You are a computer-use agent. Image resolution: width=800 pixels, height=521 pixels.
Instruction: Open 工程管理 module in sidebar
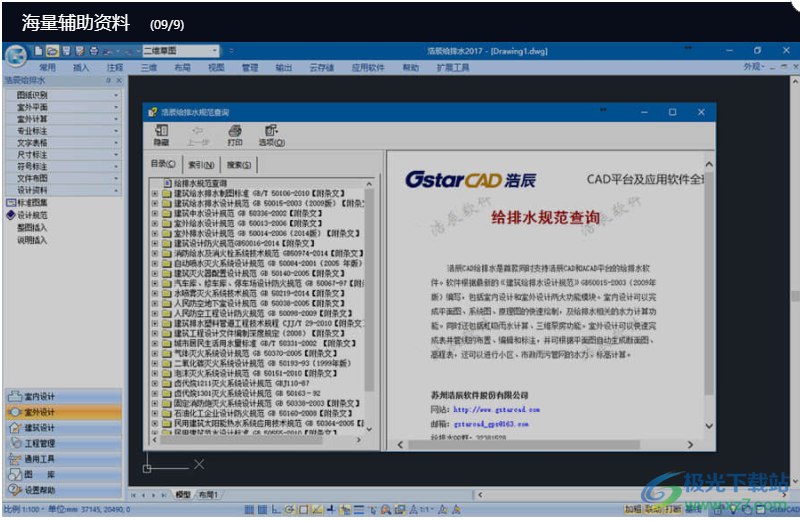click(x=64, y=443)
